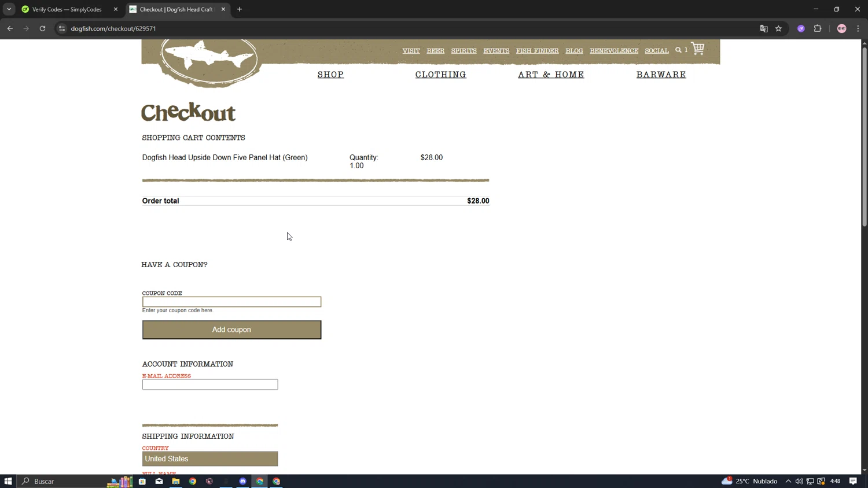Click the Order total $28.00 amount
The width and height of the screenshot is (868, 488).
click(478, 201)
